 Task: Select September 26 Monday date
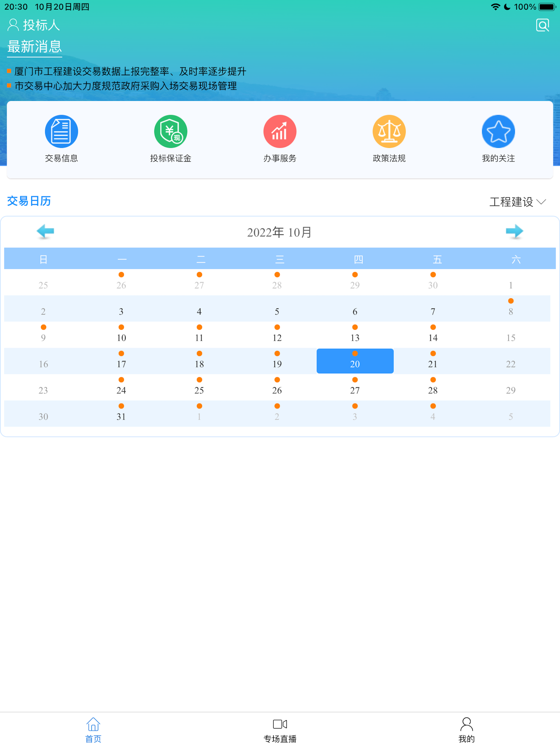tap(121, 282)
